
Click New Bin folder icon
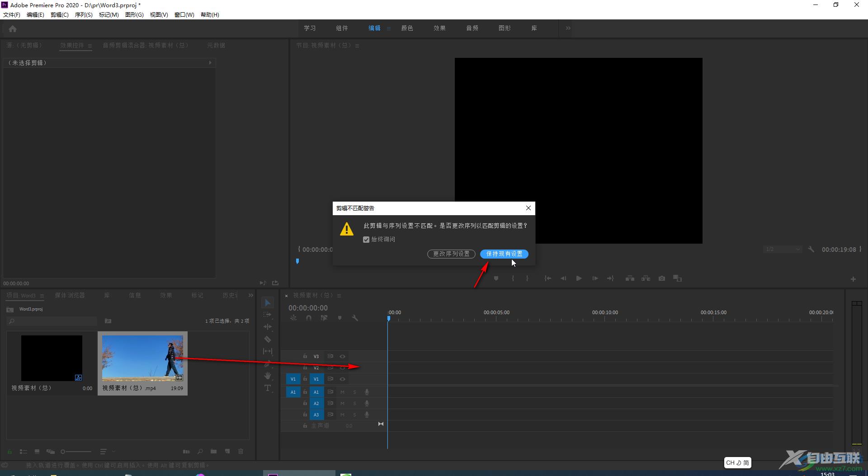click(x=213, y=451)
